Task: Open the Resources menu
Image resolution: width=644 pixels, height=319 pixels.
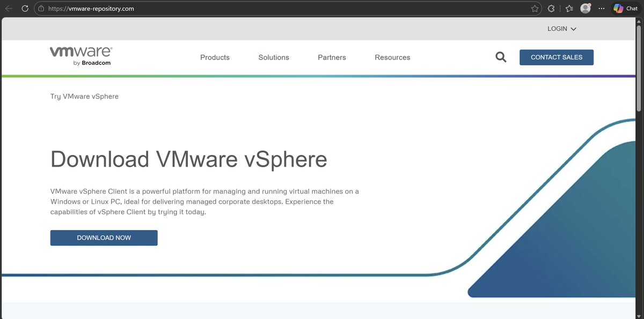Action: point(392,57)
